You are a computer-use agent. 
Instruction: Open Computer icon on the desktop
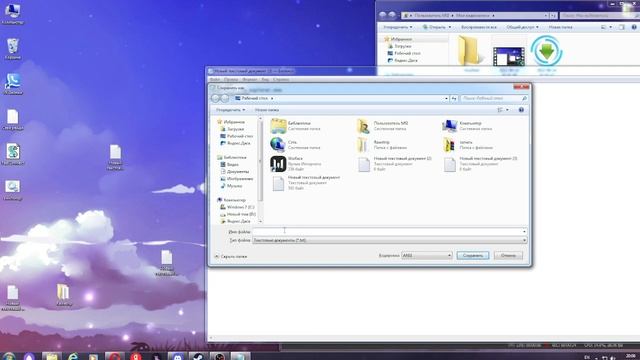coord(13,13)
